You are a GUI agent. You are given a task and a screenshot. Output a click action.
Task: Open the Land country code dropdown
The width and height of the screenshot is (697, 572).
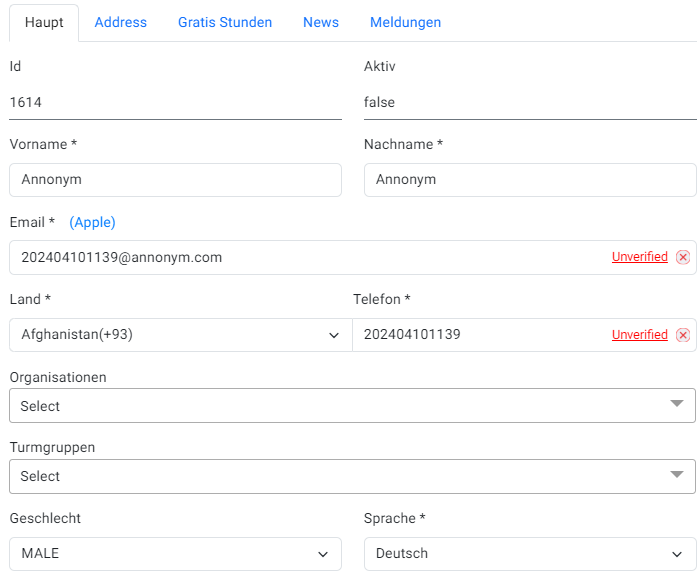pyautogui.click(x=180, y=335)
